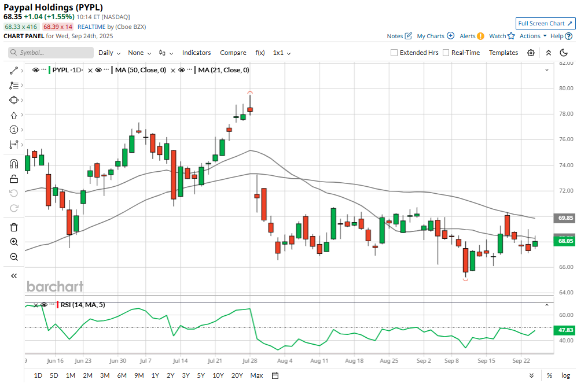The width and height of the screenshot is (588, 391).
Task: Remove the MA (21, Close, 0) indicator
Action: pos(173,70)
